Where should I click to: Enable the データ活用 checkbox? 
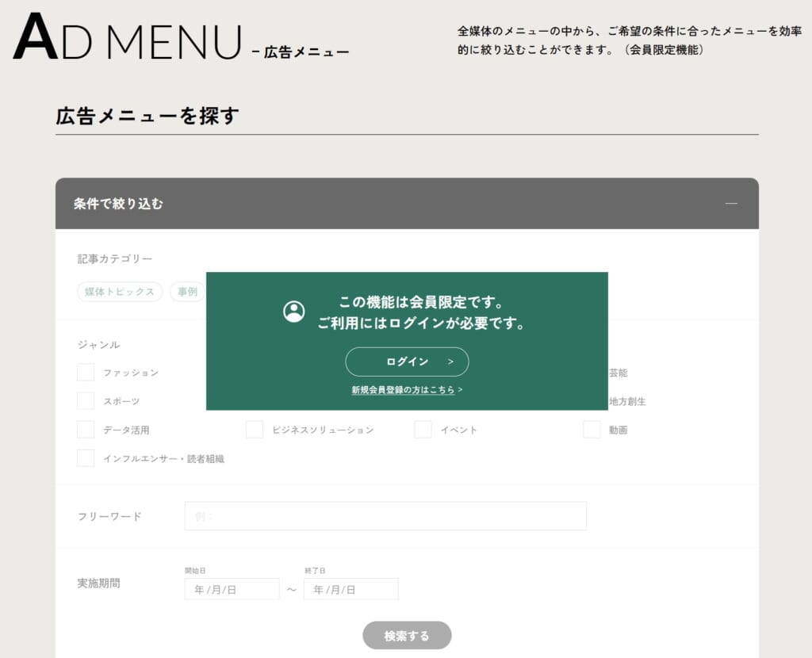(86, 430)
